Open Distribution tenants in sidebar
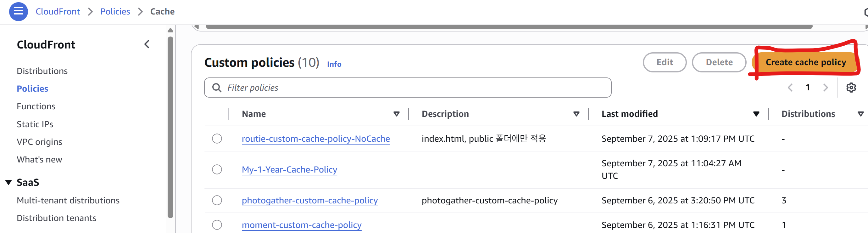The width and height of the screenshot is (868, 233). (57, 218)
